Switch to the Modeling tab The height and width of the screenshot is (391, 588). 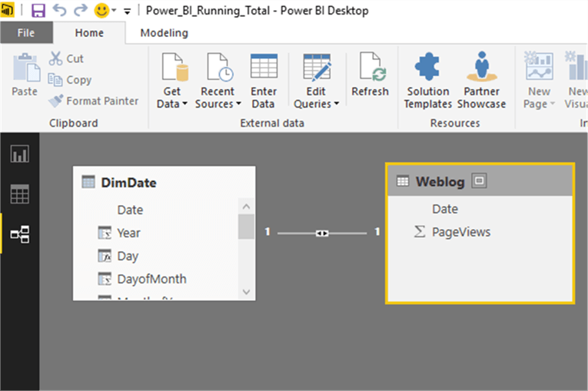[x=164, y=33]
